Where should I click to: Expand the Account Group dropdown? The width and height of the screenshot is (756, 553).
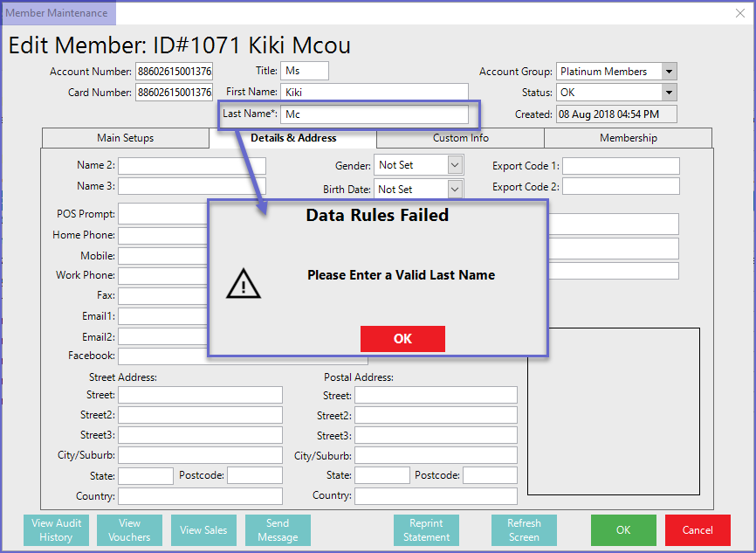[x=669, y=72]
